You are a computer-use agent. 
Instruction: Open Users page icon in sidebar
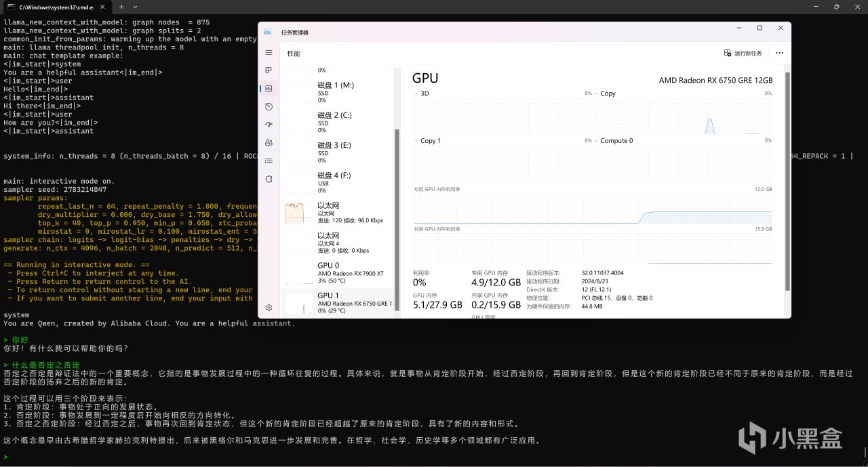click(269, 142)
